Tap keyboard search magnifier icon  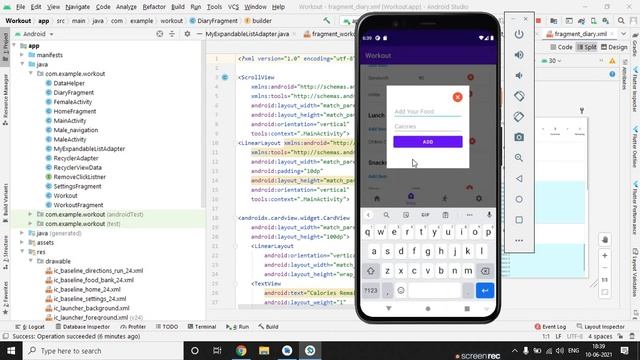pos(386,215)
